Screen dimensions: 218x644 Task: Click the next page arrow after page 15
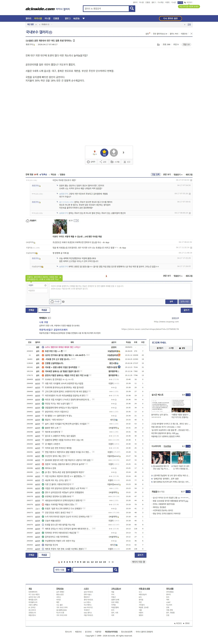109,562
